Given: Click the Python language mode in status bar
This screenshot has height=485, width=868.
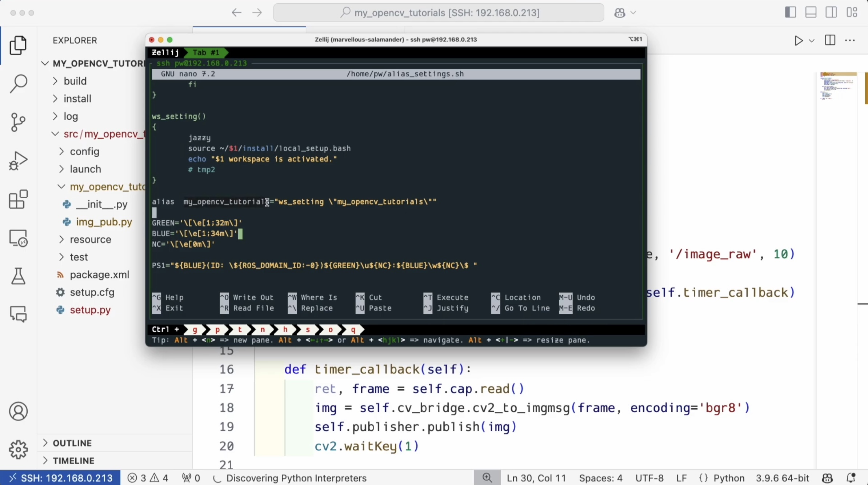Looking at the screenshot, I should (x=728, y=478).
